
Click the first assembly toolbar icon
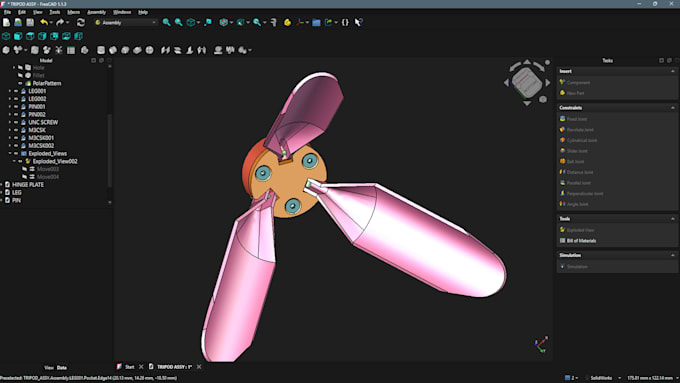click(x=6, y=50)
